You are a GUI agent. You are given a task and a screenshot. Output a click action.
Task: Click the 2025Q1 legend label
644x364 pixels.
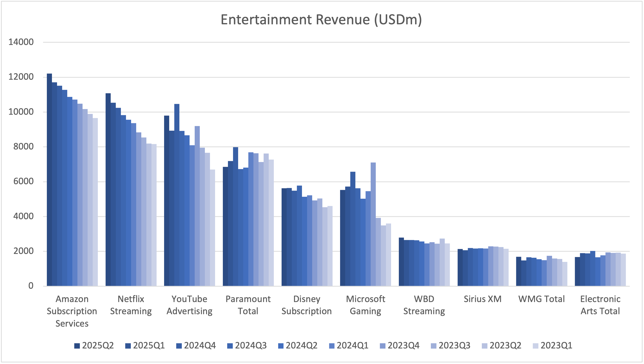point(149,346)
